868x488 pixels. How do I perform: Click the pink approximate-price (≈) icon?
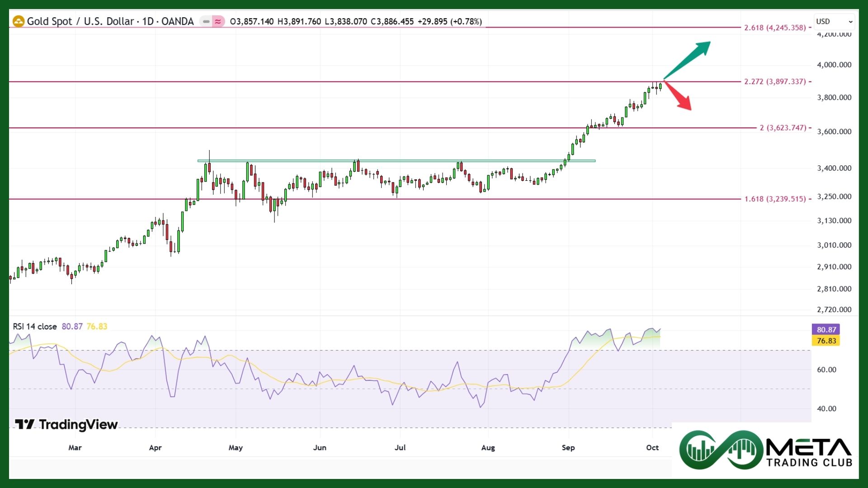218,21
